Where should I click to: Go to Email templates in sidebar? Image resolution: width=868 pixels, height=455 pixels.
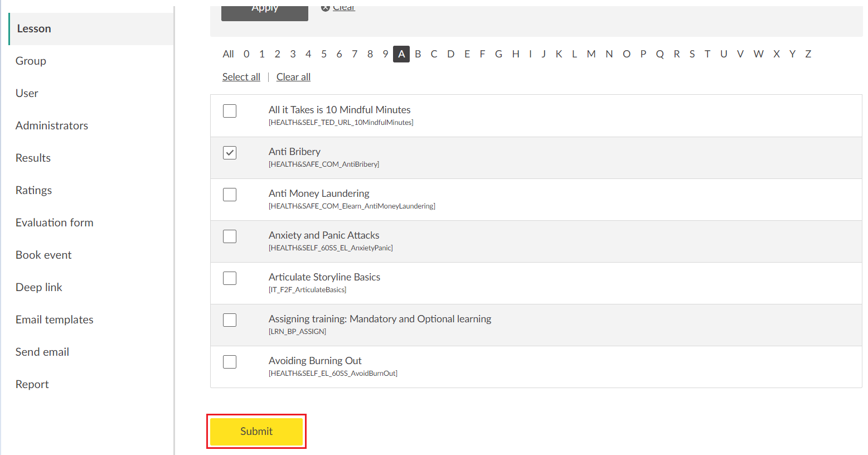pyautogui.click(x=54, y=320)
